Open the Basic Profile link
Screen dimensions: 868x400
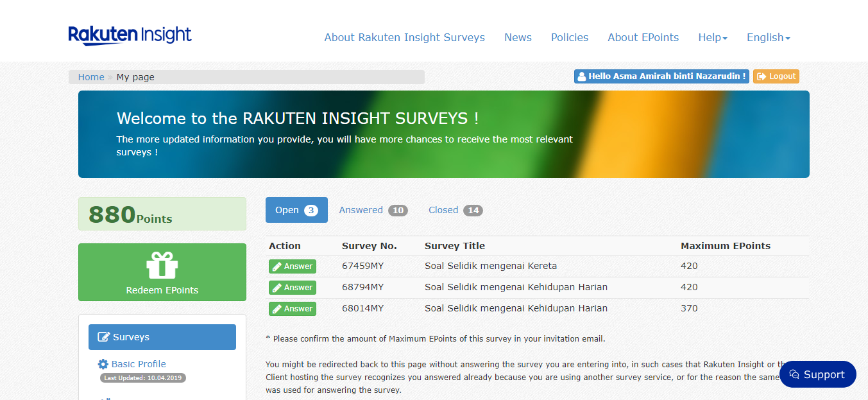[139, 364]
